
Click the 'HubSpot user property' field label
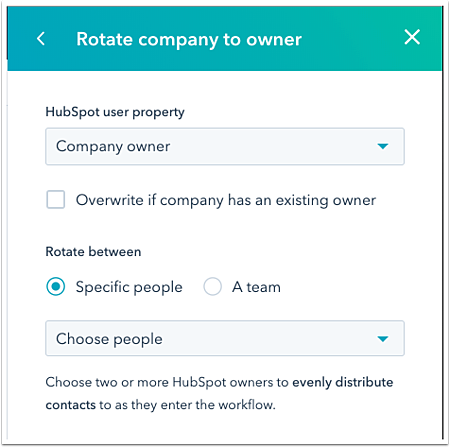coord(115,112)
